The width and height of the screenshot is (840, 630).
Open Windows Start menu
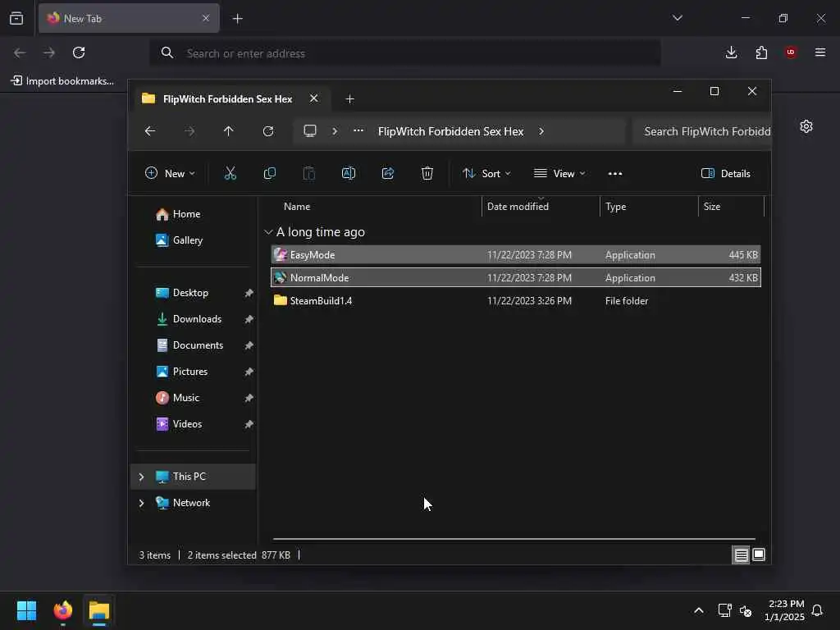[26, 610]
